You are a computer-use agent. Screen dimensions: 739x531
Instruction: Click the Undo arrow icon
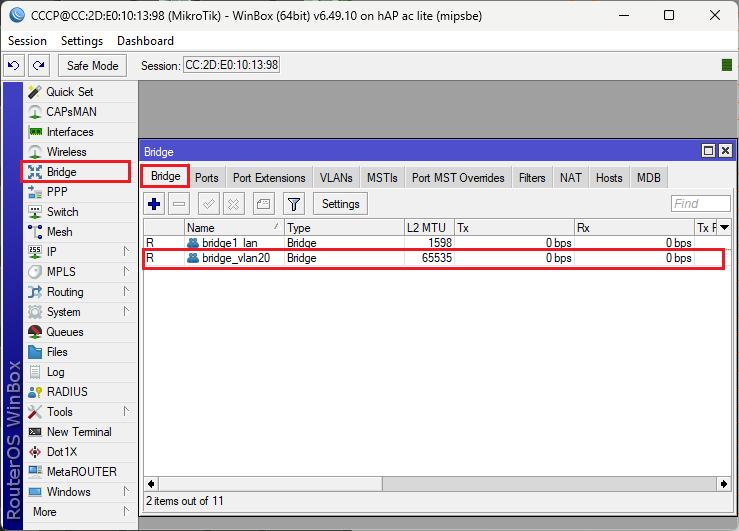pyautogui.click(x=14, y=65)
